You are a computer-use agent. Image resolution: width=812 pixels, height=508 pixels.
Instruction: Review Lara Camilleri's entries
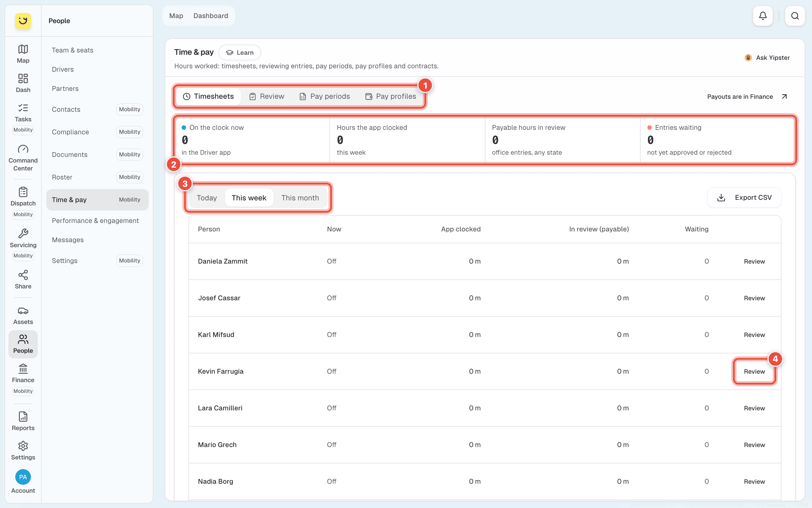tap(754, 408)
